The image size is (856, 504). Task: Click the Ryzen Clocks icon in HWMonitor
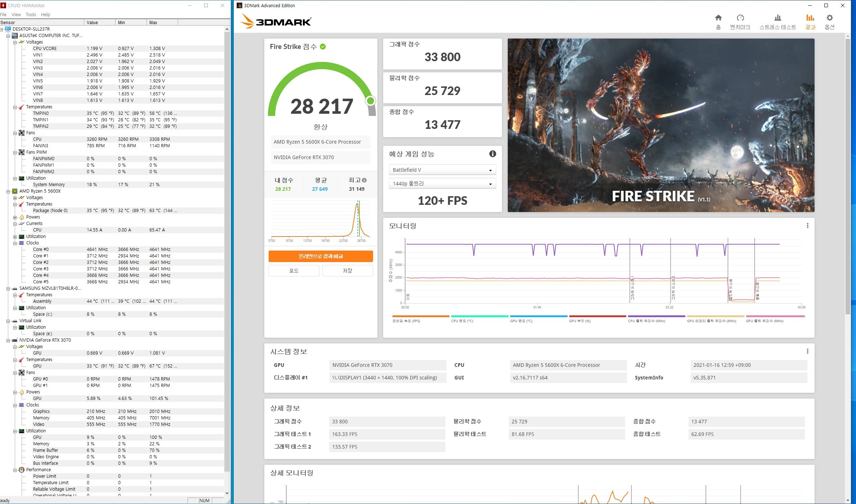(22, 243)
